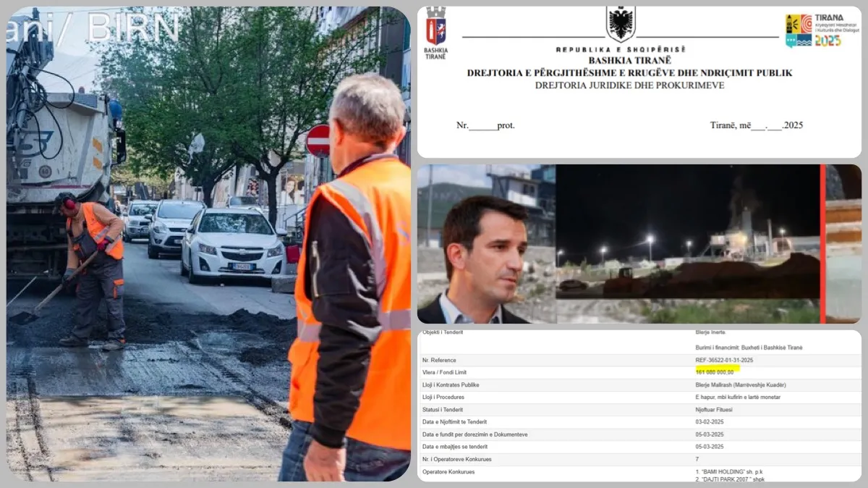The height and width of the screenshot is (488, 868).
Task: Click operator '2. "DAJTI PARK 2007" shpk'
Action: [x=730, y=479]
